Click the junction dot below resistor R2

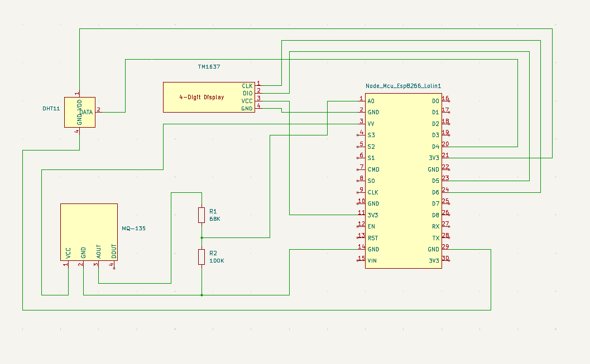coord(202,295)
